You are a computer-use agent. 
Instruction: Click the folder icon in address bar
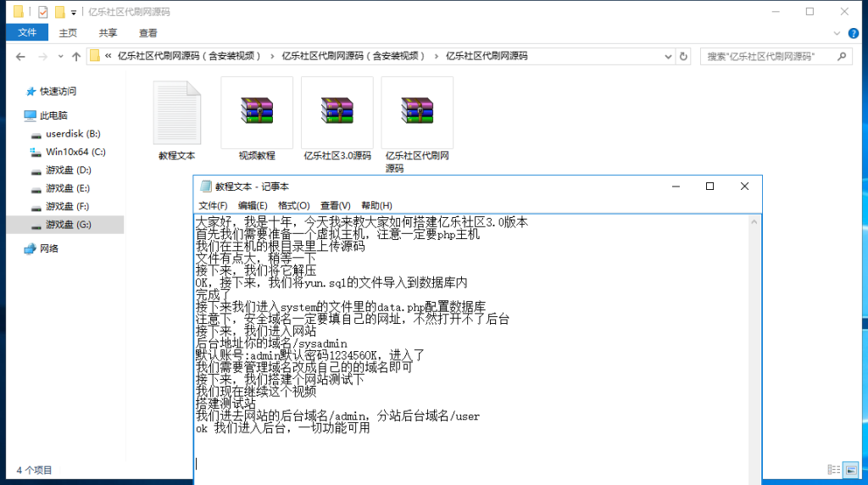pyautogui.click(x=95, y=56)
